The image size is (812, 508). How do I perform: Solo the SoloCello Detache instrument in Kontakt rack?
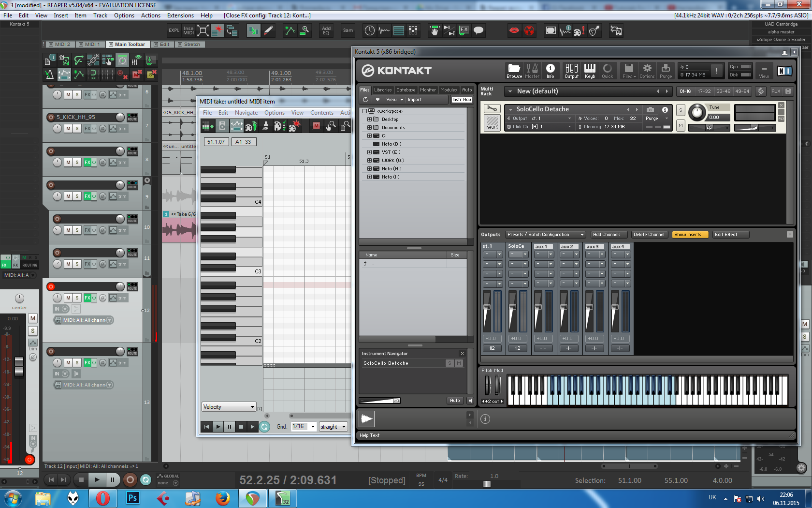(681, 110)
